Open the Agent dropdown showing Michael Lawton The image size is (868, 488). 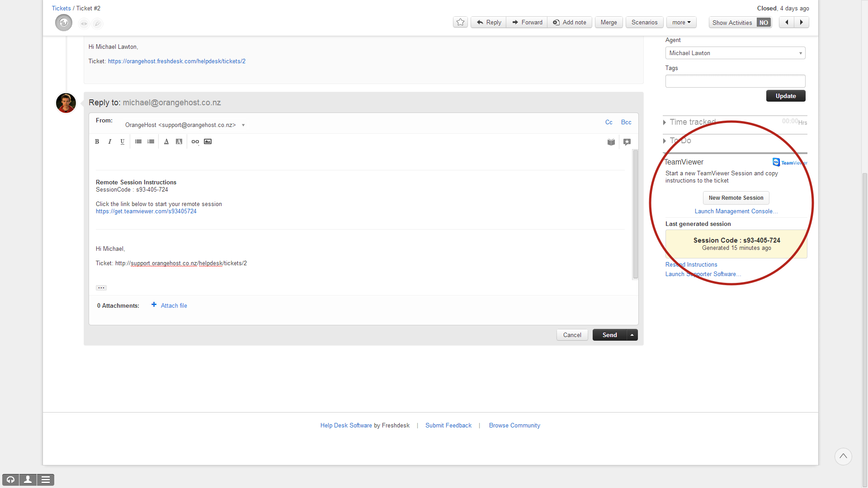tap(735, 53)
